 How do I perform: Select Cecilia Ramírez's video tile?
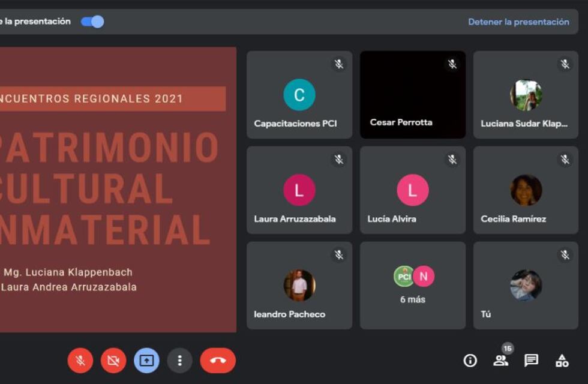(x=525, y=190)
